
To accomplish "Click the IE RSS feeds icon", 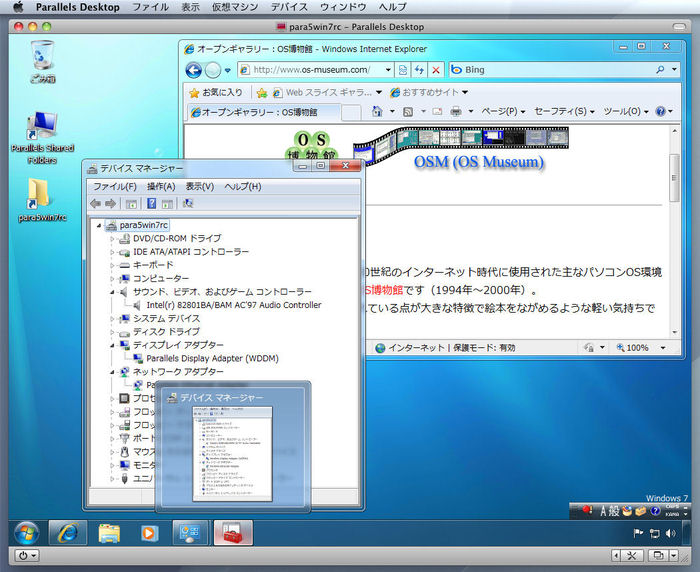I will [408, 112].
